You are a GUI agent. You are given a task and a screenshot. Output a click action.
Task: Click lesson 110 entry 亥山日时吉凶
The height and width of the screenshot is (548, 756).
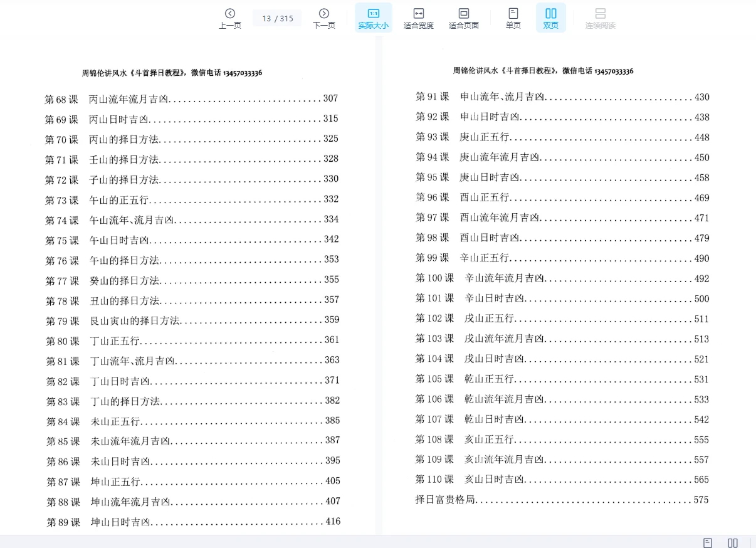pyautogui.click(x=562, y=480)
